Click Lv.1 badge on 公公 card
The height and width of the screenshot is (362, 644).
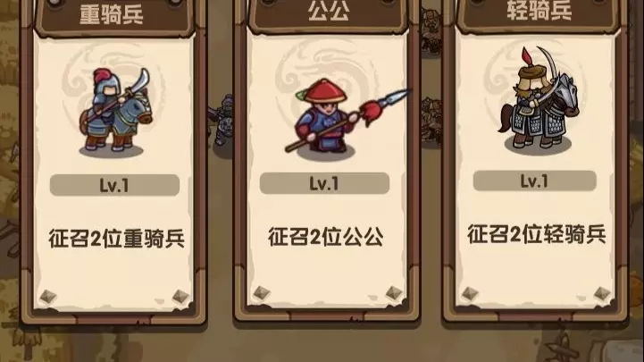(x=324, y=183)
